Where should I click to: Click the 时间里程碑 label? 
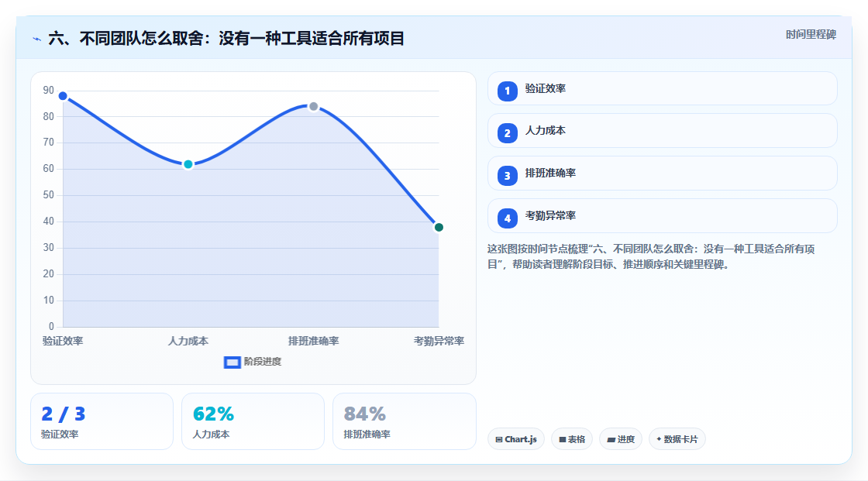click(811, 34)
